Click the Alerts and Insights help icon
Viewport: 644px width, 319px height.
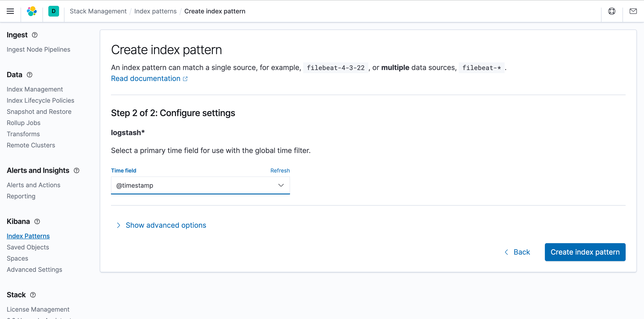(x=77, y=170)
